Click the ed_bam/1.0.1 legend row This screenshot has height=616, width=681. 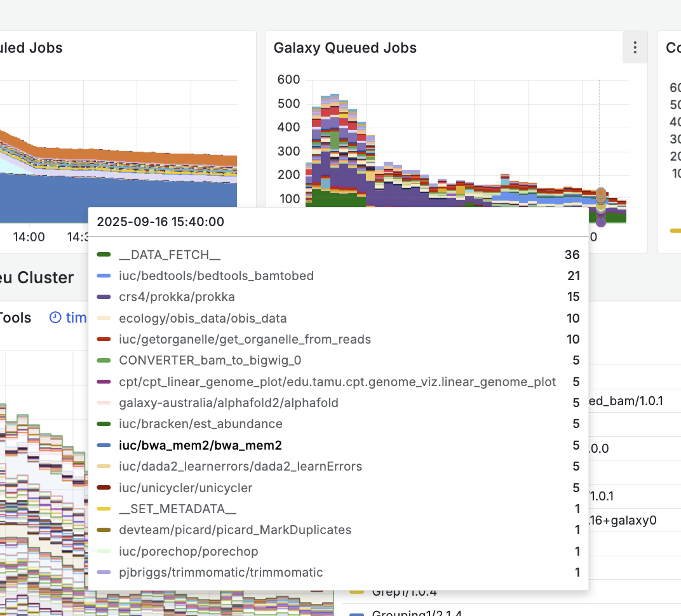tap(626, 401)
